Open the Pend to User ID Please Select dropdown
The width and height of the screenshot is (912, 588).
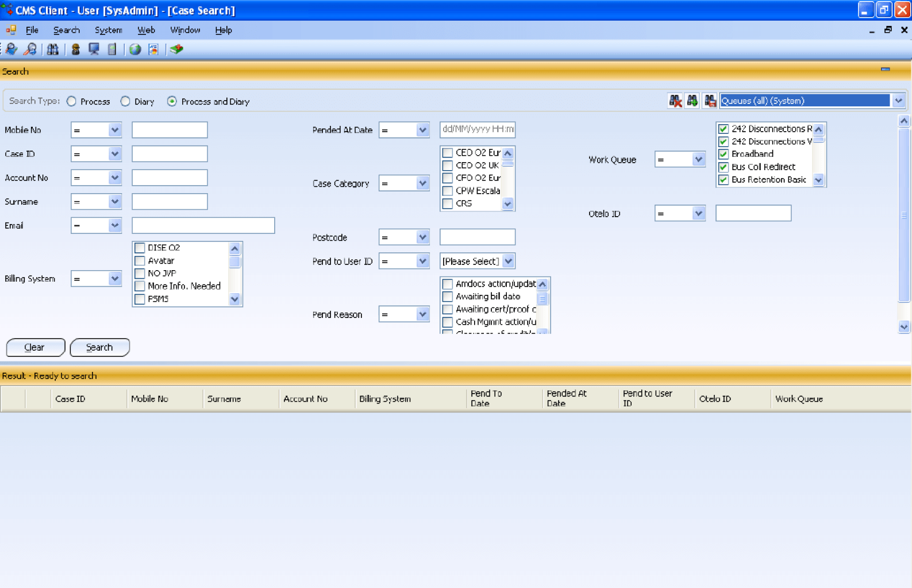pyautogui.click(x=509, y=262)
